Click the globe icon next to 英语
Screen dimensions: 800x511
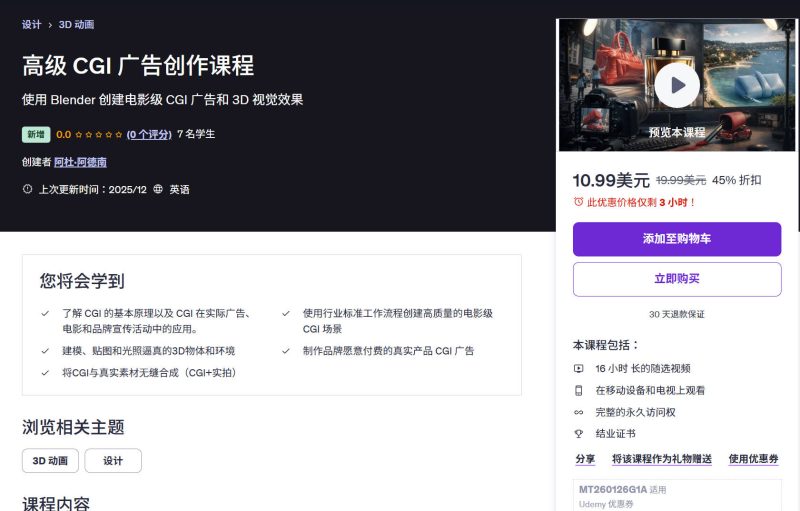click(158, 189)
